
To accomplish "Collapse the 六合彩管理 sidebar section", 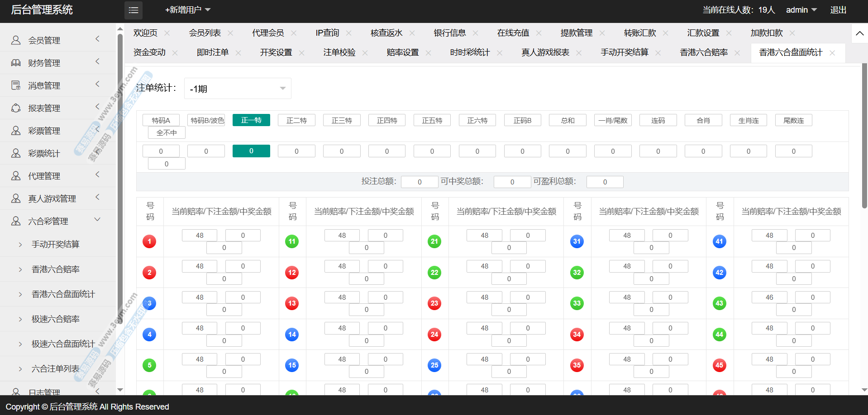I will coord(97,220).
